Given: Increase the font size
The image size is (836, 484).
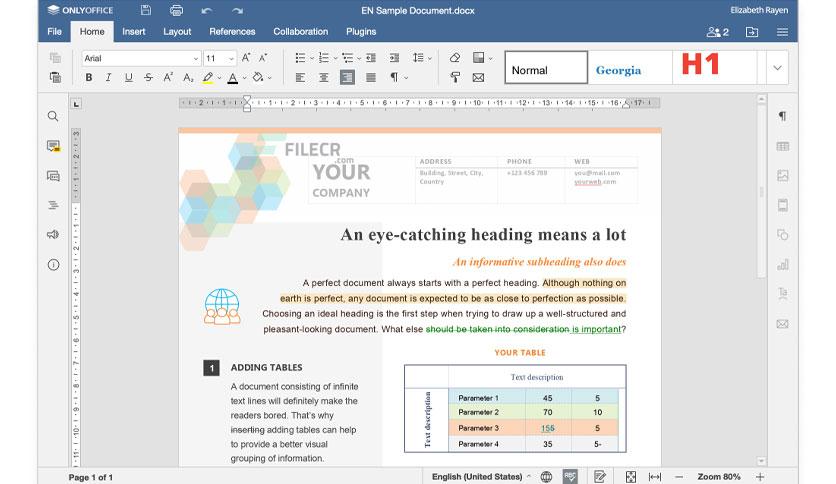Looking at the screenshot, I should coord(246,58).
